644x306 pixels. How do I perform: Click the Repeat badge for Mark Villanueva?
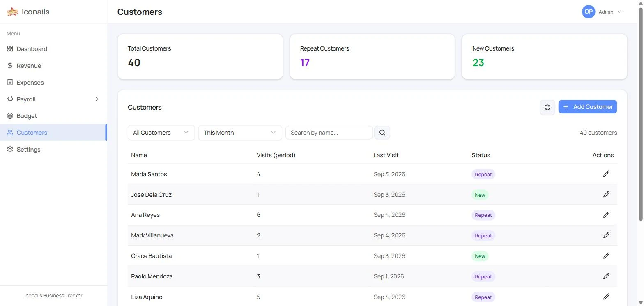click(x=483, y=235)
